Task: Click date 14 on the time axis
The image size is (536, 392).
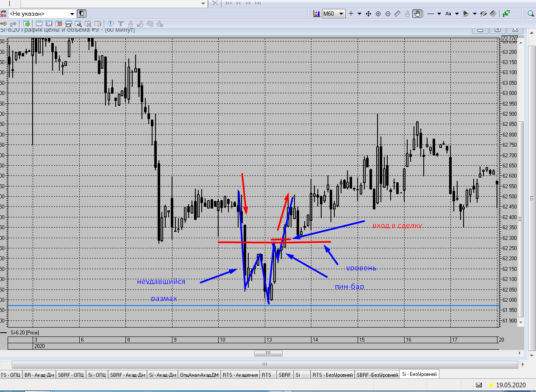Action: click(315, 340)
